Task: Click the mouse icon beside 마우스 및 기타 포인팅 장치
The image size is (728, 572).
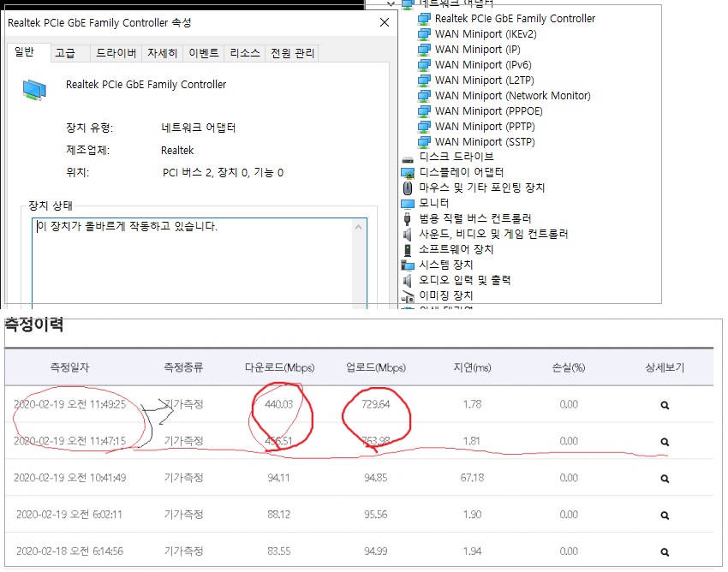Action: [408, 188]
